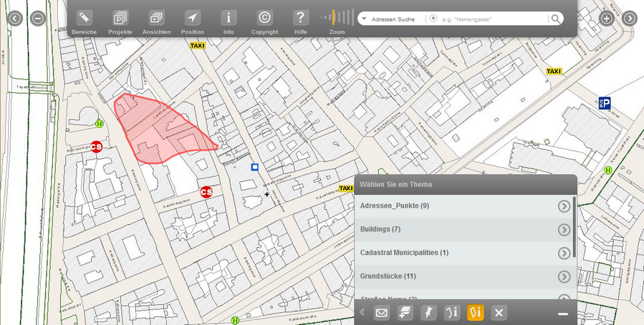
Task: Click the pushpin icon in bottom panel
Action: (x=428, y=313)
